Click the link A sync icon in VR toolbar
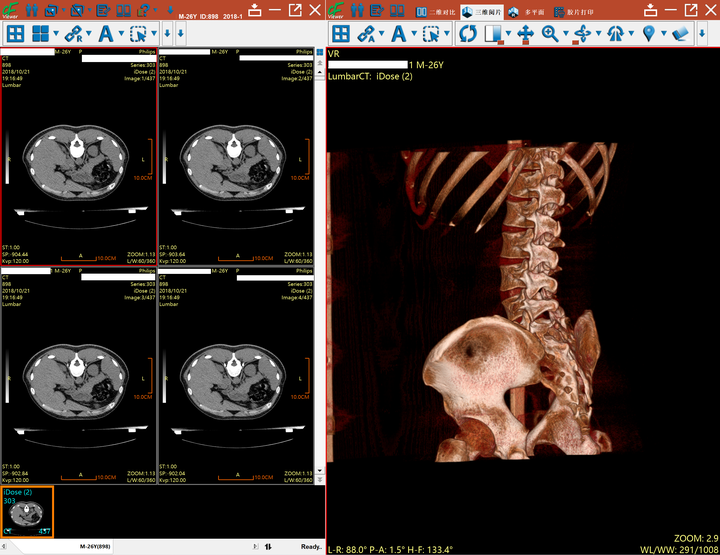 tap(366, 34)
